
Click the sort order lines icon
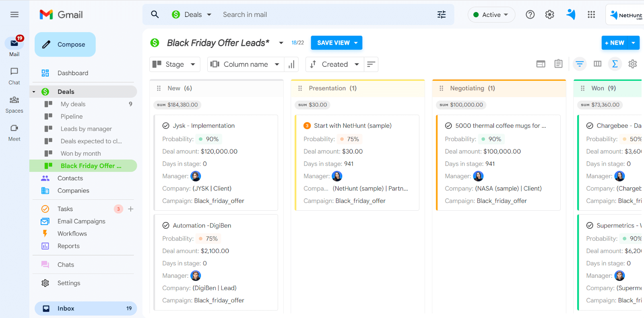(x=371, y=64)
